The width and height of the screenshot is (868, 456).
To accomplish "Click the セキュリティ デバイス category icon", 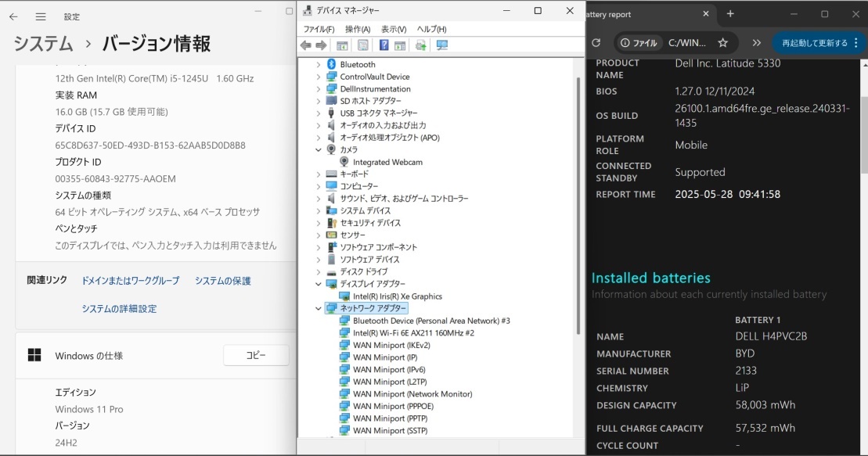I will (332, 222).
